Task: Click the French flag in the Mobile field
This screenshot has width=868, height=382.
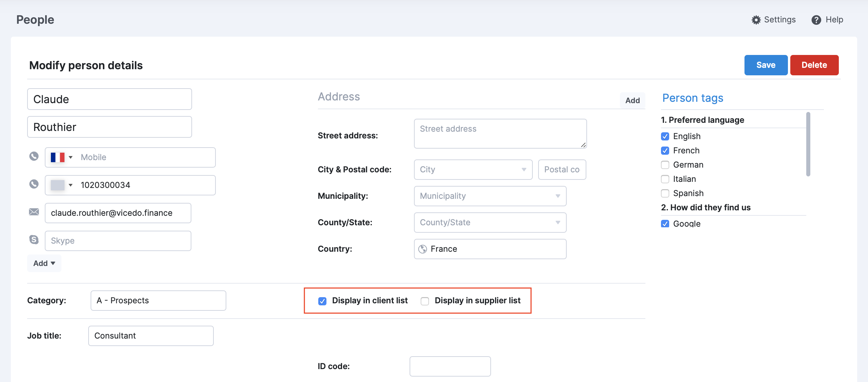Action: click(57, 157)
